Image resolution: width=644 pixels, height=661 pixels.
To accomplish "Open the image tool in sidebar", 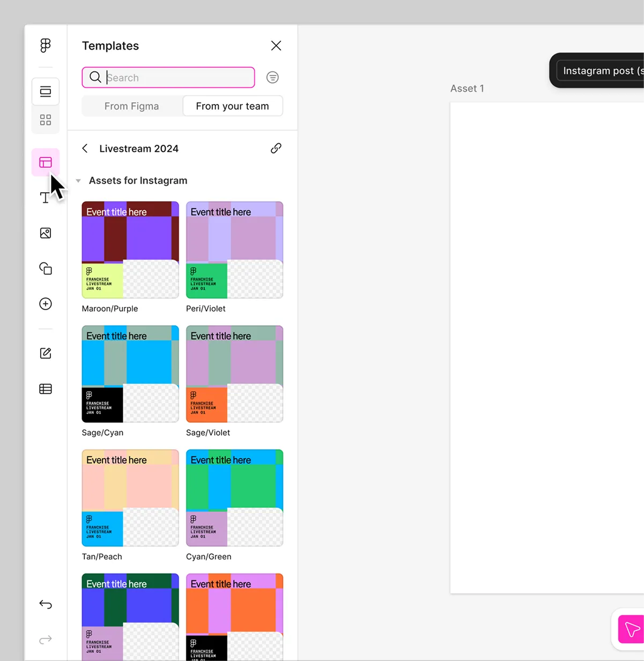I will pyautogui.click(x=46, y=233).
